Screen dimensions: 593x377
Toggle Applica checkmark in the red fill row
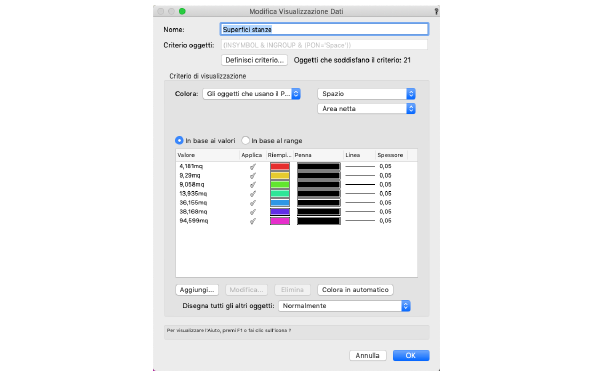253,166
